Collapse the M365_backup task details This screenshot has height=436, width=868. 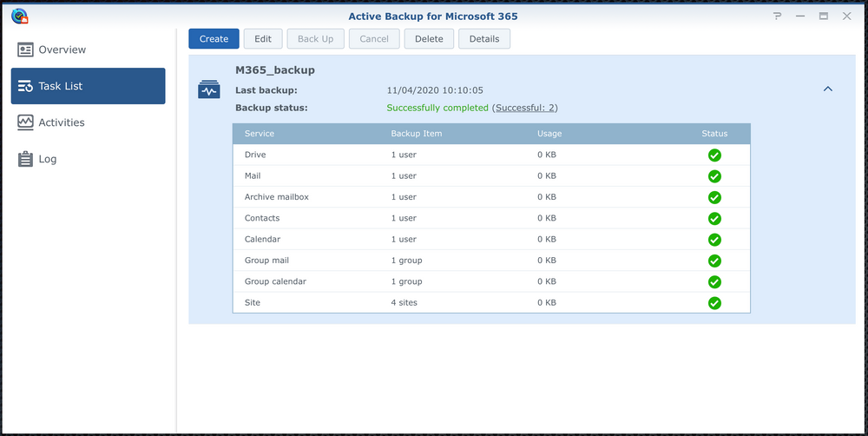pyautogui.click(x=827, y=89)
